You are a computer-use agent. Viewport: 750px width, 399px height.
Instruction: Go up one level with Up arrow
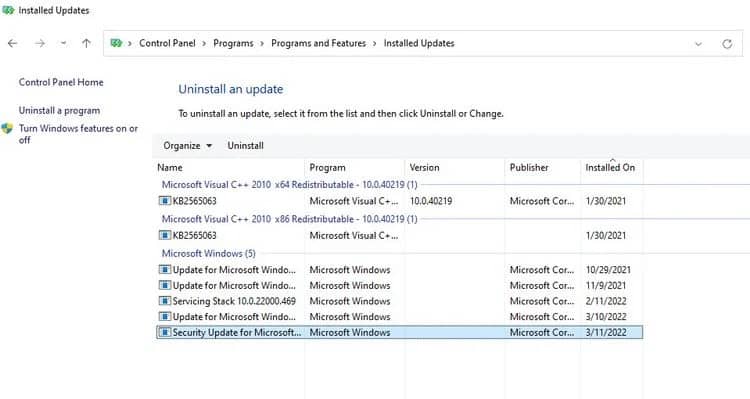click(x=86, y=44)
